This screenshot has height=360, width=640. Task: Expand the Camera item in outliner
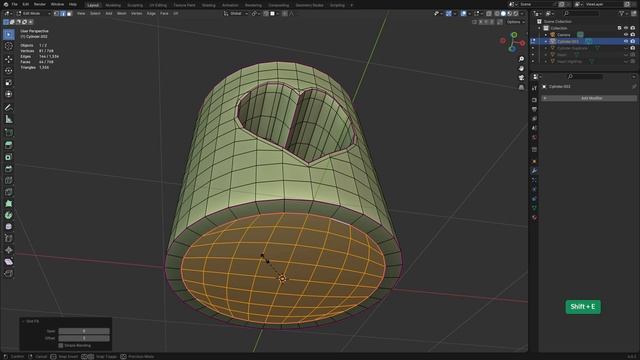coord(546,35)
